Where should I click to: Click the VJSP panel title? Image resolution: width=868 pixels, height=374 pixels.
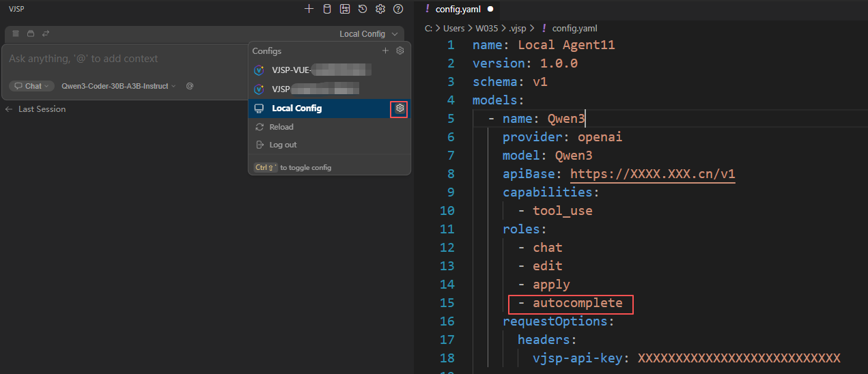(16, 9)
